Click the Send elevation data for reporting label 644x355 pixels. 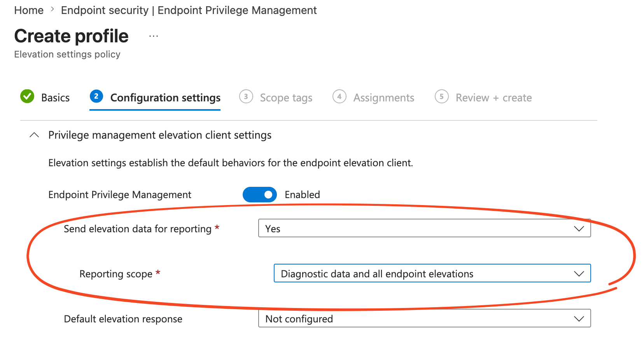coord(138,229)
